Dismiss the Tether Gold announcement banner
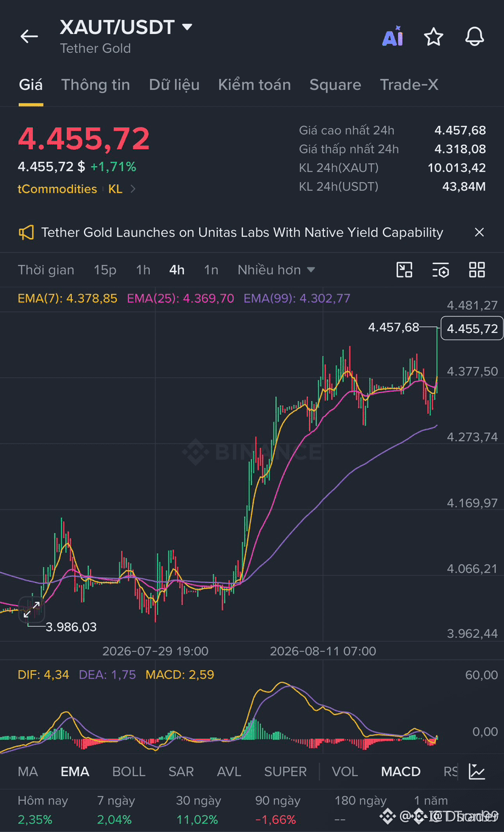Viewport: 504px width, 832px height. tap(479, 232)
